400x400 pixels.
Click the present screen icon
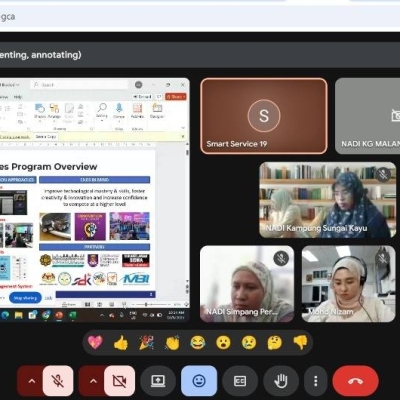coord(158,381)
